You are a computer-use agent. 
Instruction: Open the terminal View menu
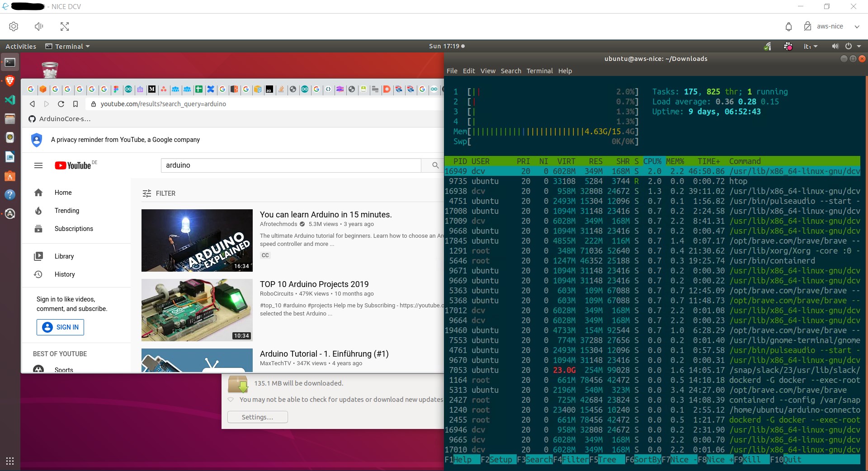click(x=488, y=71)
